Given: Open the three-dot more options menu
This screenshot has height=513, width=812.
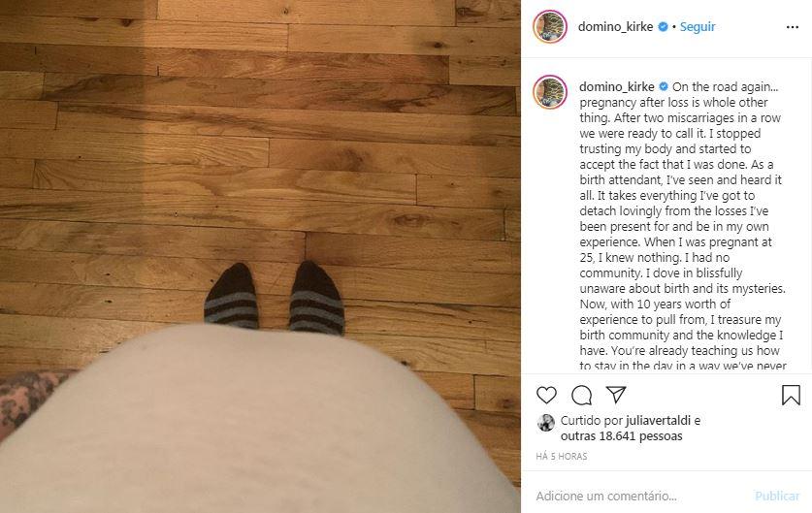Looking at the screenshot, I should click(x=793, y=27).
